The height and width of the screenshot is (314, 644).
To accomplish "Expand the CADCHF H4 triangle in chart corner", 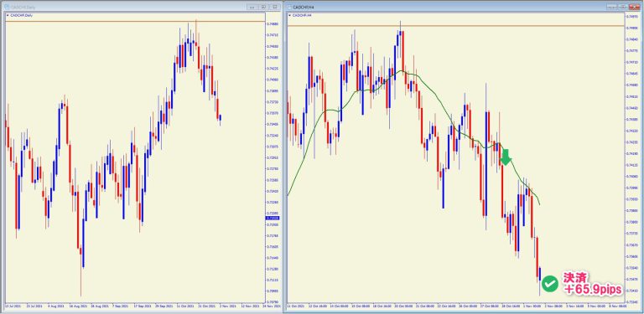I will 290,15.
